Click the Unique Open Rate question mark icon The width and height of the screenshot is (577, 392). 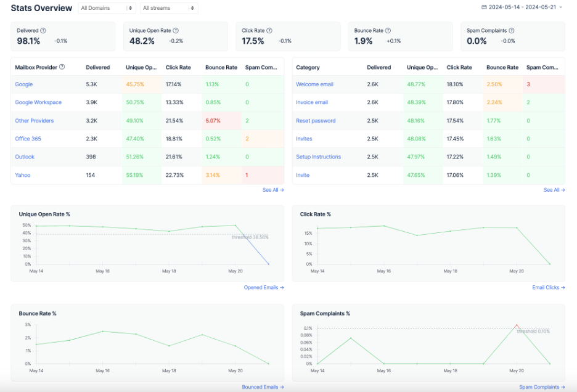pos(176,30)
